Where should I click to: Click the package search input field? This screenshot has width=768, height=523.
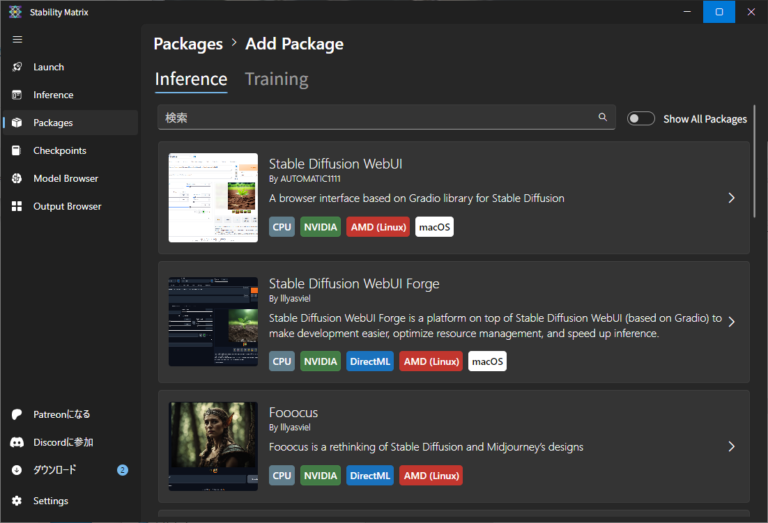(380, 117)
